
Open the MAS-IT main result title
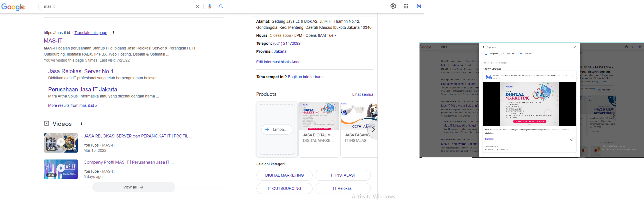(53, 41)
